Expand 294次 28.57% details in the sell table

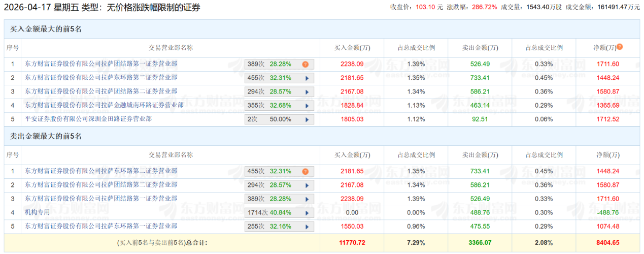tap(307, 185)
